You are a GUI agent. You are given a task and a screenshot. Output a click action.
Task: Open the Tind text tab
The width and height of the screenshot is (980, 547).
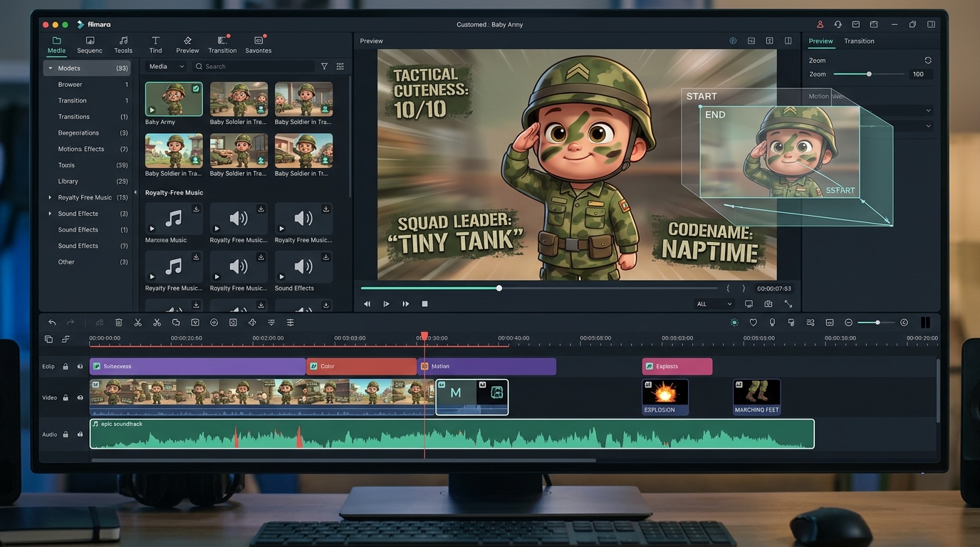[155, 45]
